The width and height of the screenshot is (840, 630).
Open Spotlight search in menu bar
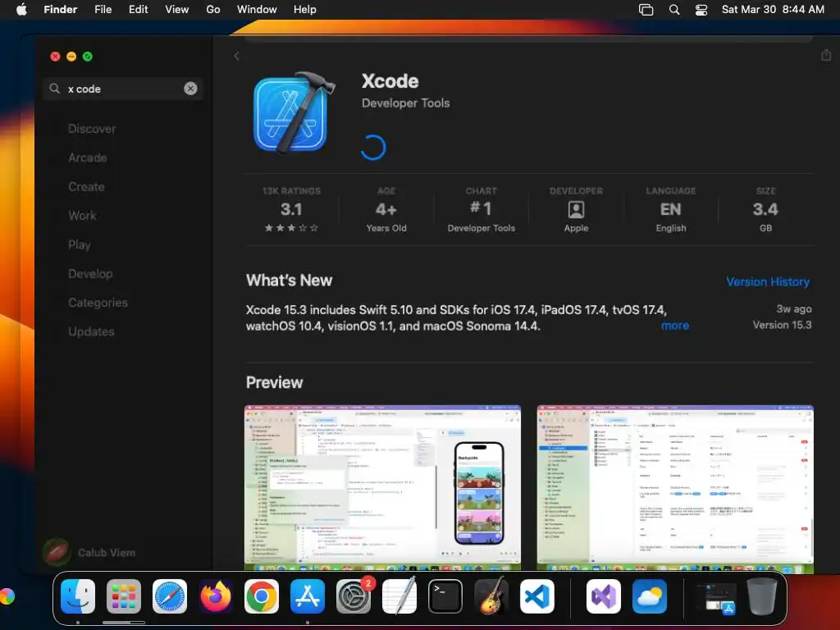674,10
